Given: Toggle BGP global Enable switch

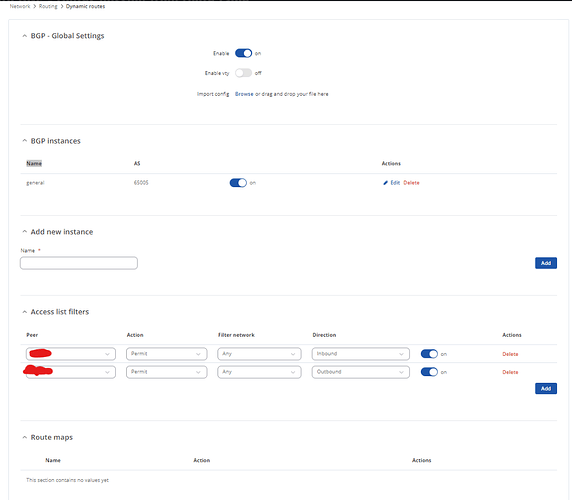Looking at the screenshot, I should click(x=243, y=53).
